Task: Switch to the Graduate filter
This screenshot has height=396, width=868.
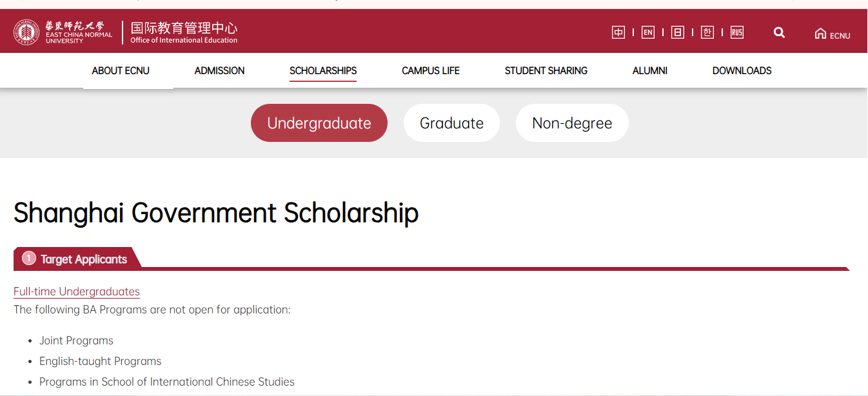Action: click(x=451, y=123)
